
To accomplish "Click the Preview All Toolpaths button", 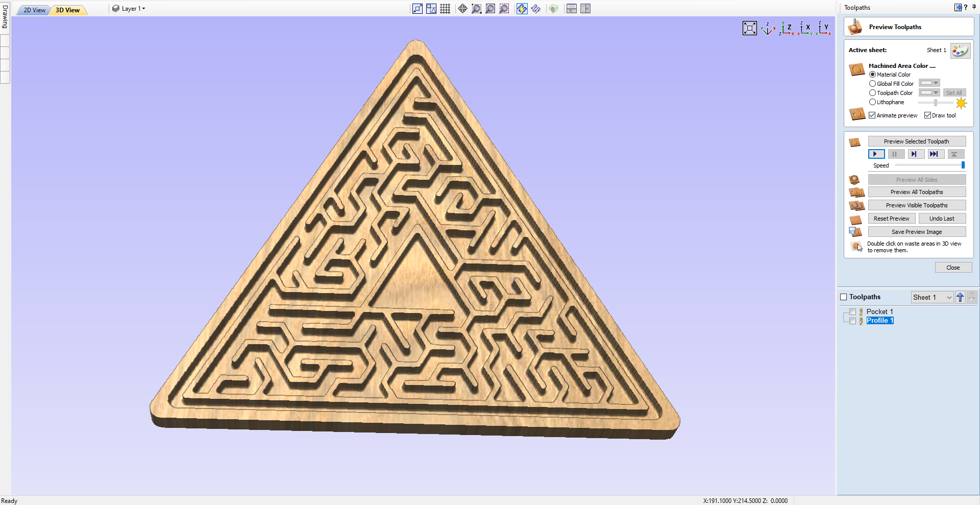I will coord(916,191).
